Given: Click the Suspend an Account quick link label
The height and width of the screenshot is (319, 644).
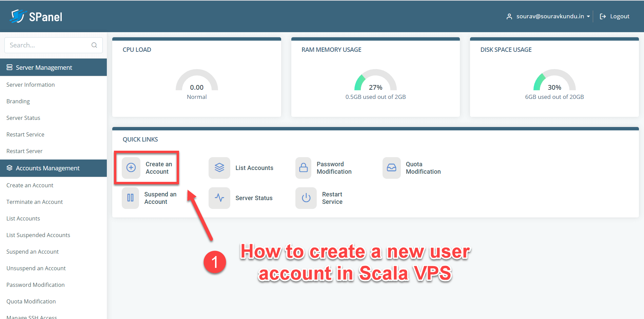Looking at the screenshot, I should click(x=160, y=198).
